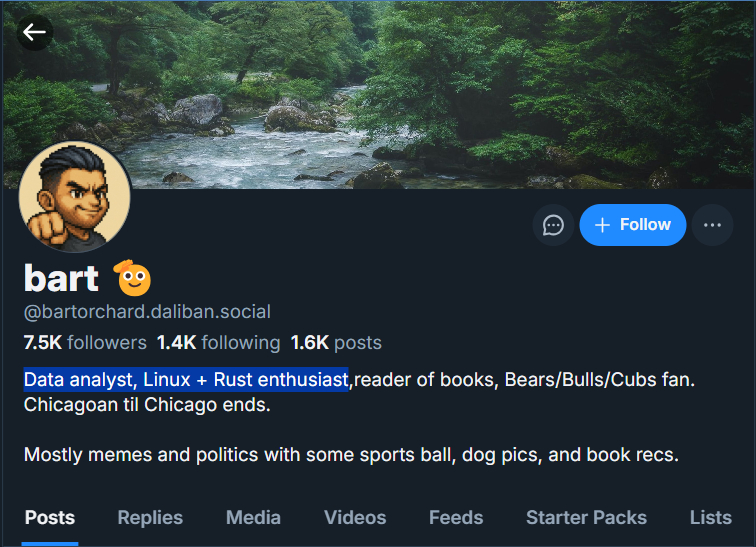Click the @bartorchard.daliban.social handle
This screenshot has width=756, height=547.
tap(147, 312)
